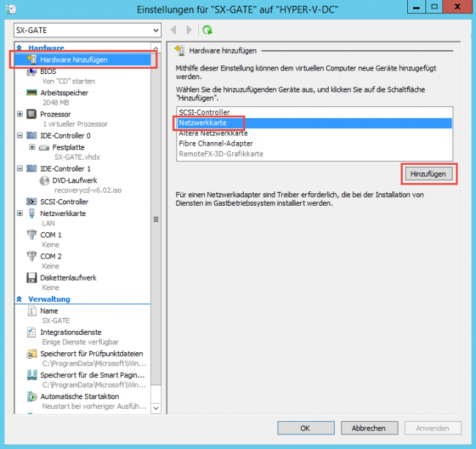This screenshot has height=449, width=476.
Task: Expand the Festplatte tree node
Action: 32,147
